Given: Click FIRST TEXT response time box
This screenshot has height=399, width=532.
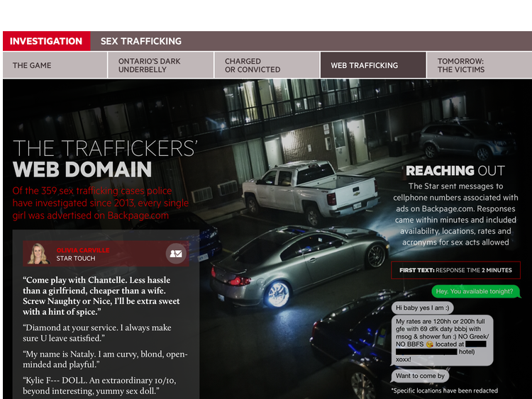Looking at the screenshot, I should pos(455,270).
